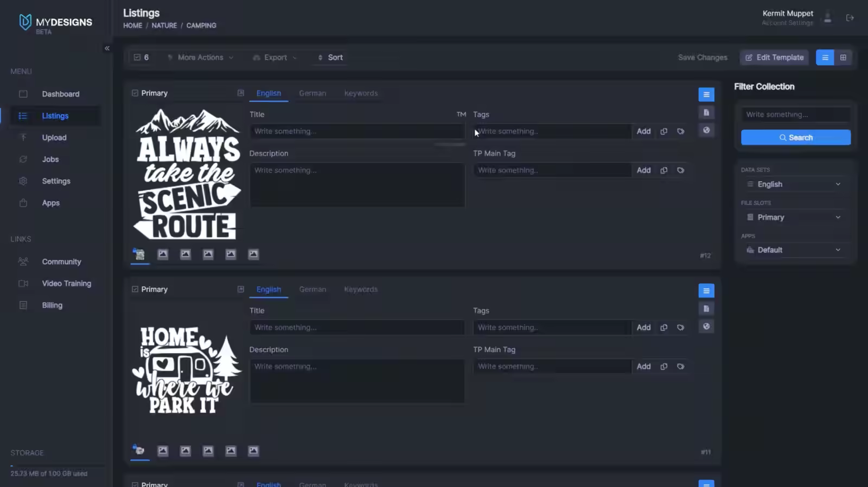Toggle the Primary checkbox on the first listing

pyautogui.click(x=135, y=93)
